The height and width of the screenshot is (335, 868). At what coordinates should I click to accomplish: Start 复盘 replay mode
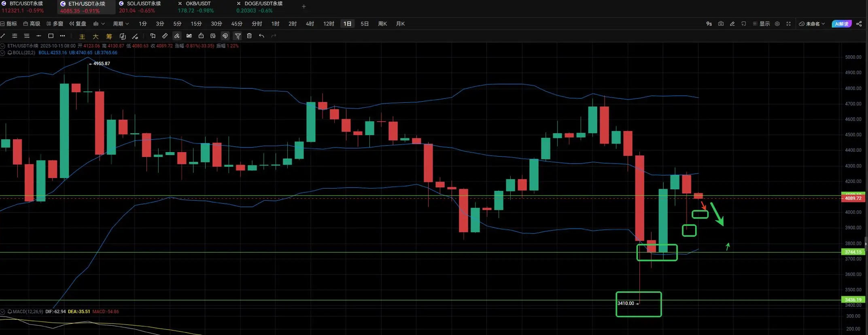pos(78,24)
